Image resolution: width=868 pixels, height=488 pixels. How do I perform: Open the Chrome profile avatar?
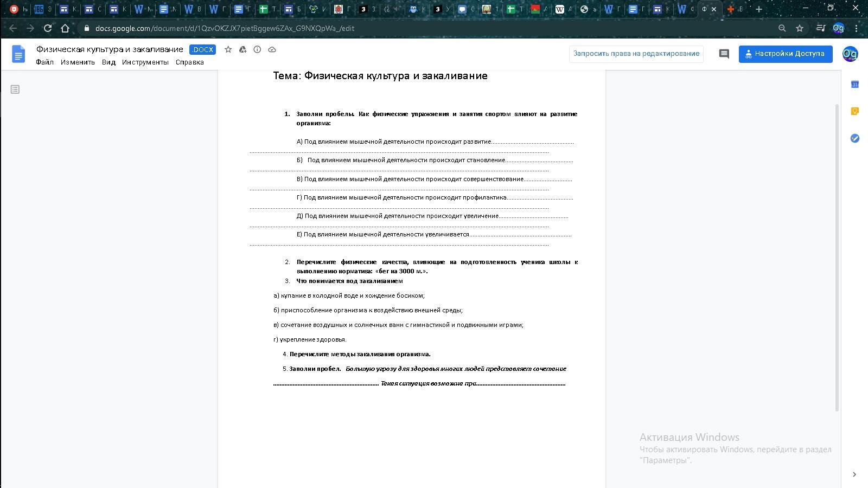tap(839, 28)
